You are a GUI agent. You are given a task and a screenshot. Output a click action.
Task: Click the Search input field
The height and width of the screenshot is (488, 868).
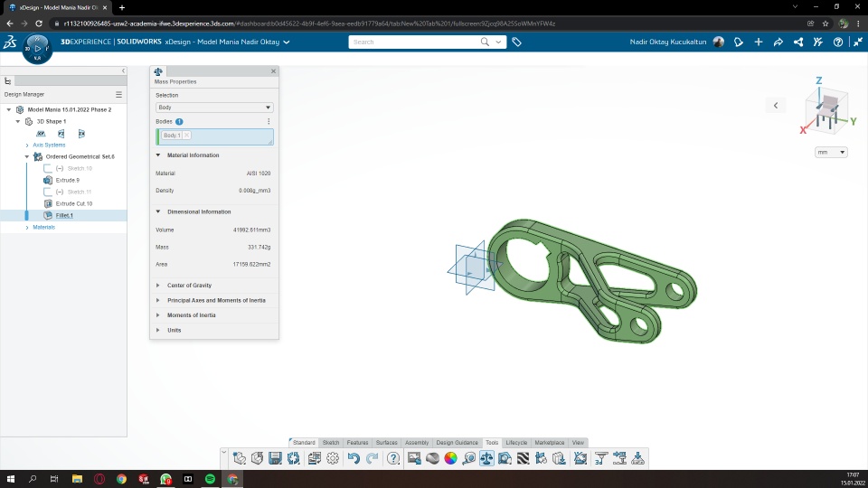tap(415, 42)
